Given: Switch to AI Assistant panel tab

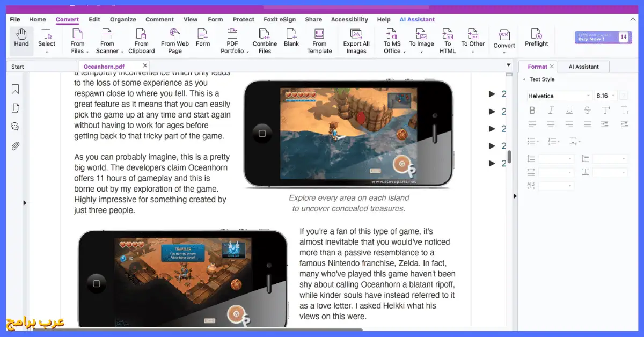Looking at the screenshot, I should click(584, 67).
